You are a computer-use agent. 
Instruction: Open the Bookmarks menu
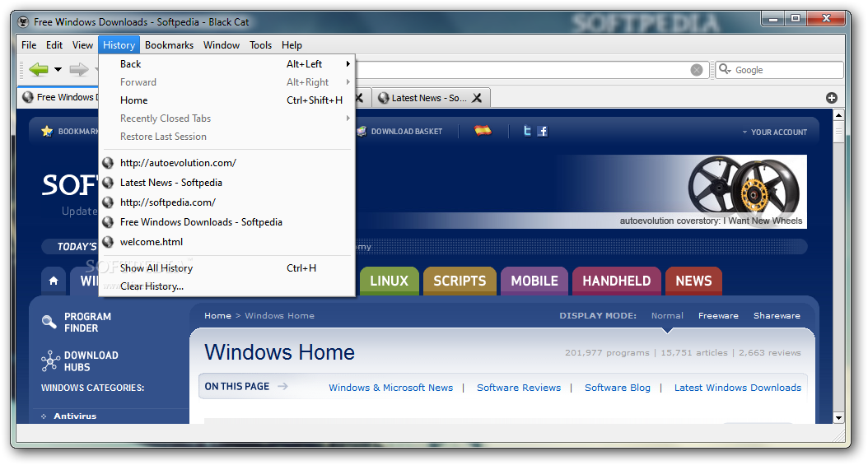tap(170, 45)
